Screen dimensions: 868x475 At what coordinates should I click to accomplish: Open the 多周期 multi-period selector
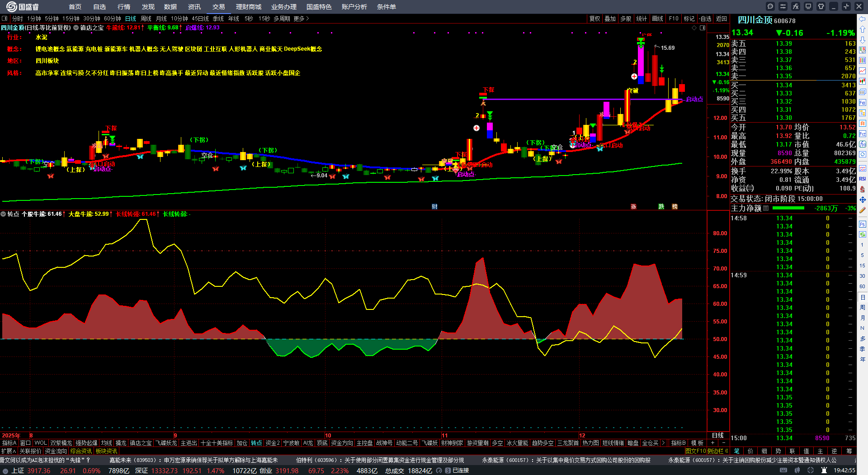tap(282, 19)
